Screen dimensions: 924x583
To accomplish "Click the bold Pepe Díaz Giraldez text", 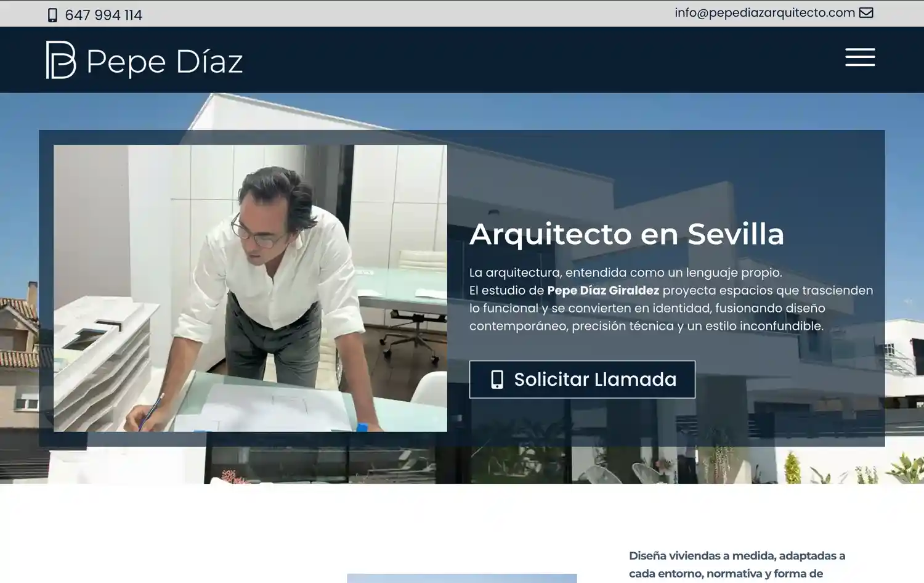I will (602, 290).
